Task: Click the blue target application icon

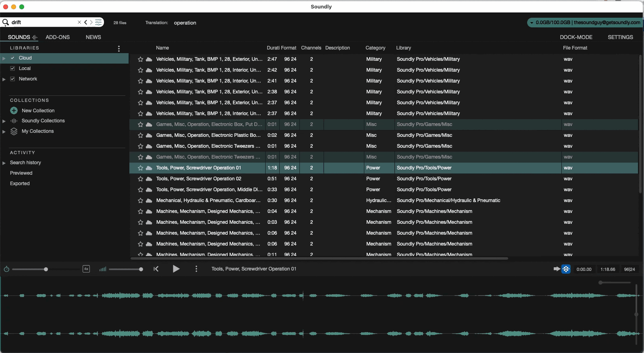Action: (x=566, y=269)
